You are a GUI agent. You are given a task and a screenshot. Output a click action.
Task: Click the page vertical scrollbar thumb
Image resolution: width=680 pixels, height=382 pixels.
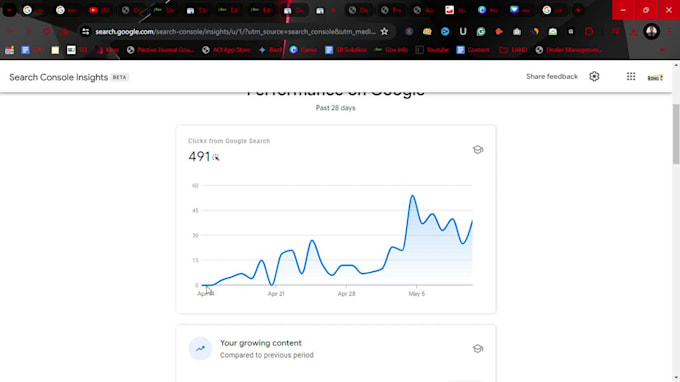tap(676, 134)
